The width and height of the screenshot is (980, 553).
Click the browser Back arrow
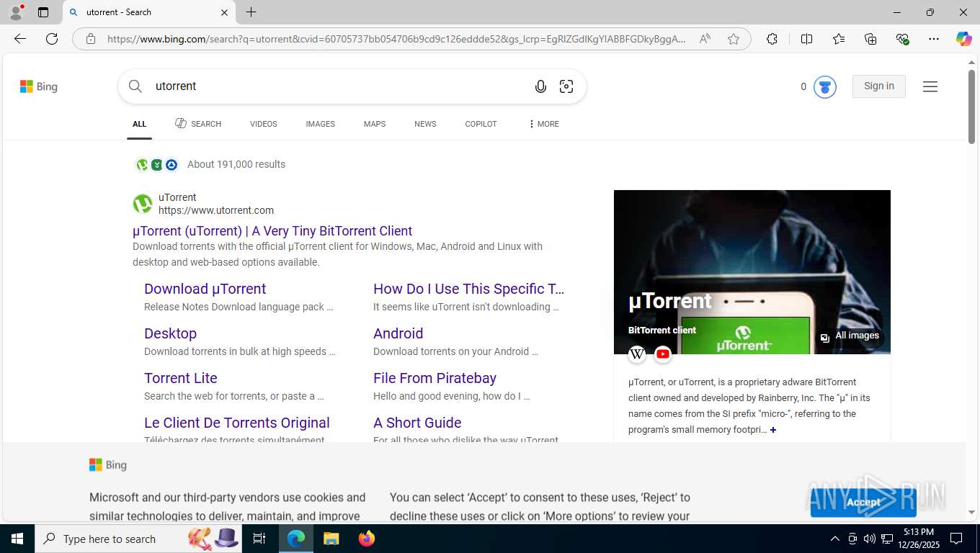[20, 39]
